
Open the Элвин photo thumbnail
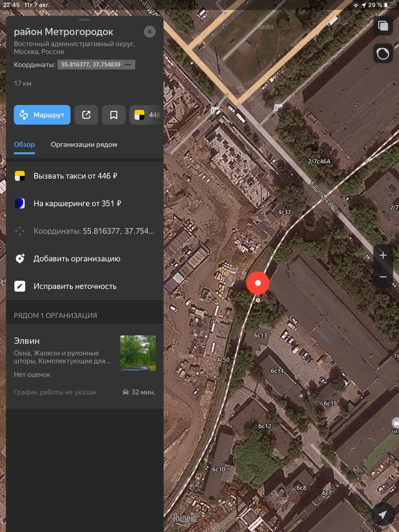click(x=138, y=353)
